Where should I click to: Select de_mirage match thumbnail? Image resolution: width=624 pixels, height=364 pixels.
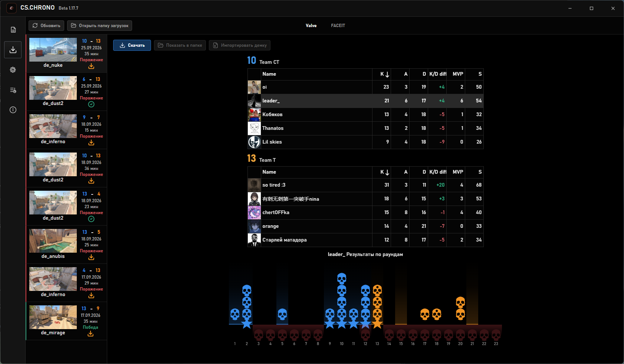53,317
